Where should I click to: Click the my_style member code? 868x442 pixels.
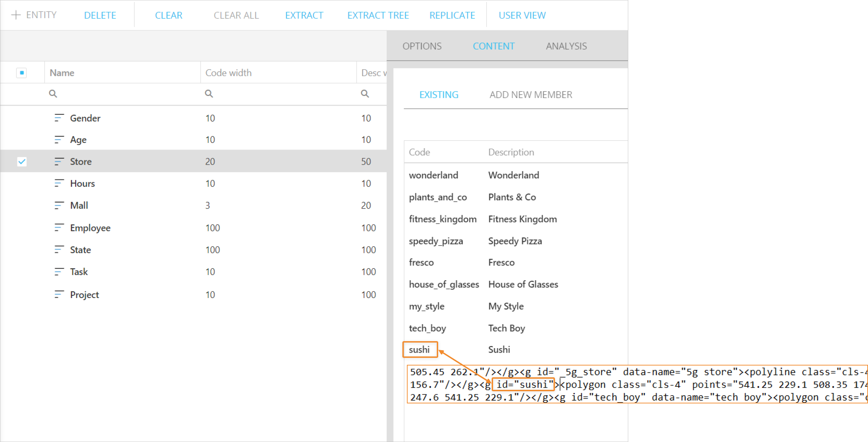426,306
